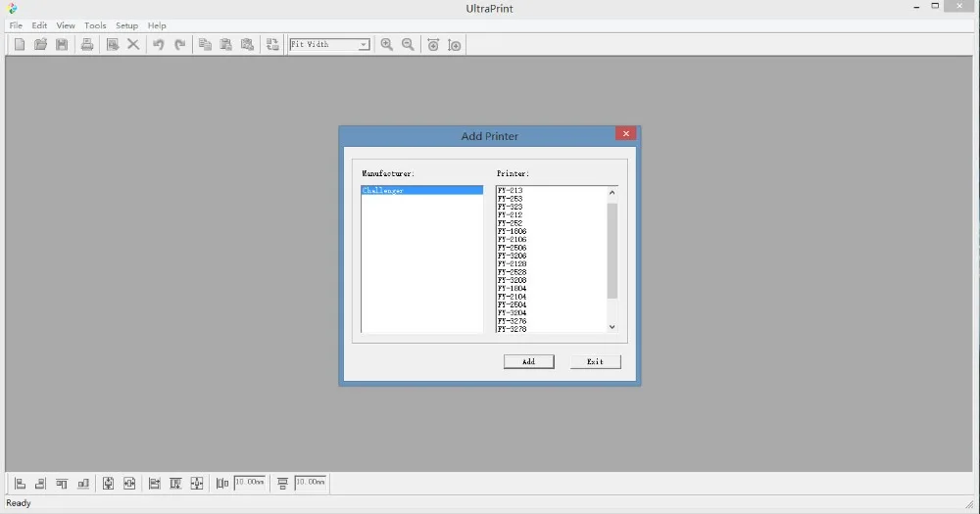Click the paste special clipboard icon

248,44
